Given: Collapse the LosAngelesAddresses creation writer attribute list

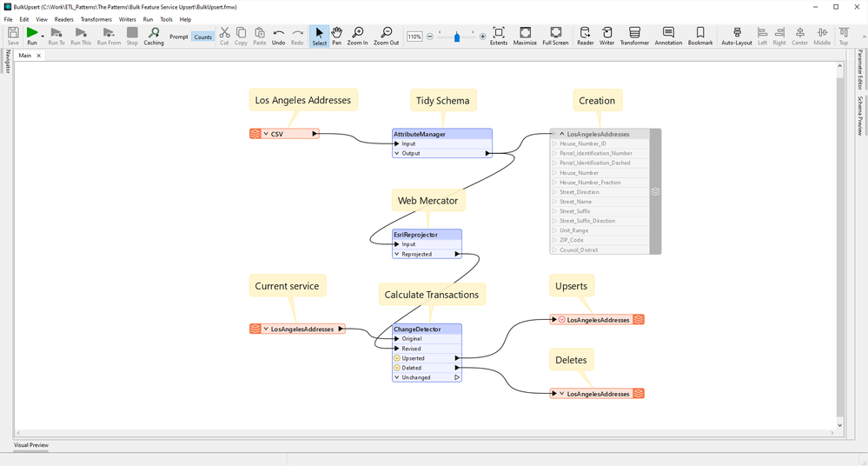Looking at the screenshot, I should coord(561,134).
